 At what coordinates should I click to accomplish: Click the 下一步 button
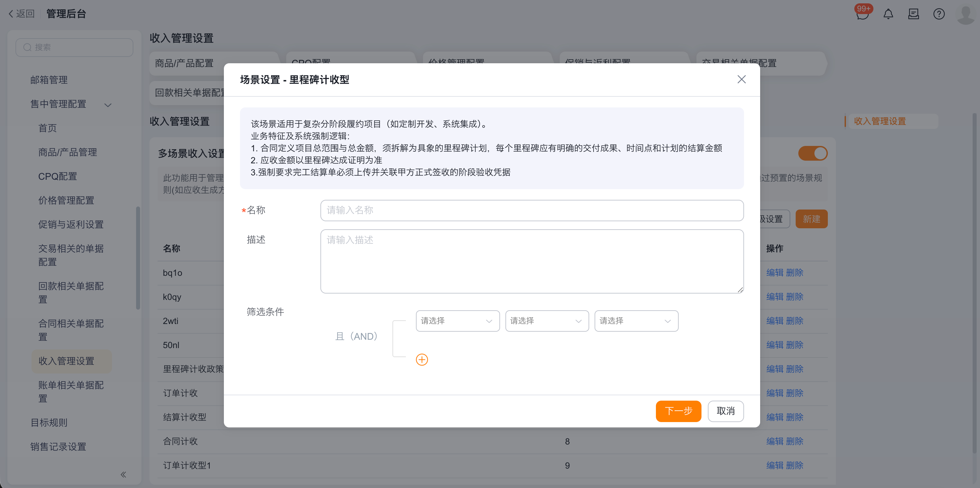click(x=678, y=411)
